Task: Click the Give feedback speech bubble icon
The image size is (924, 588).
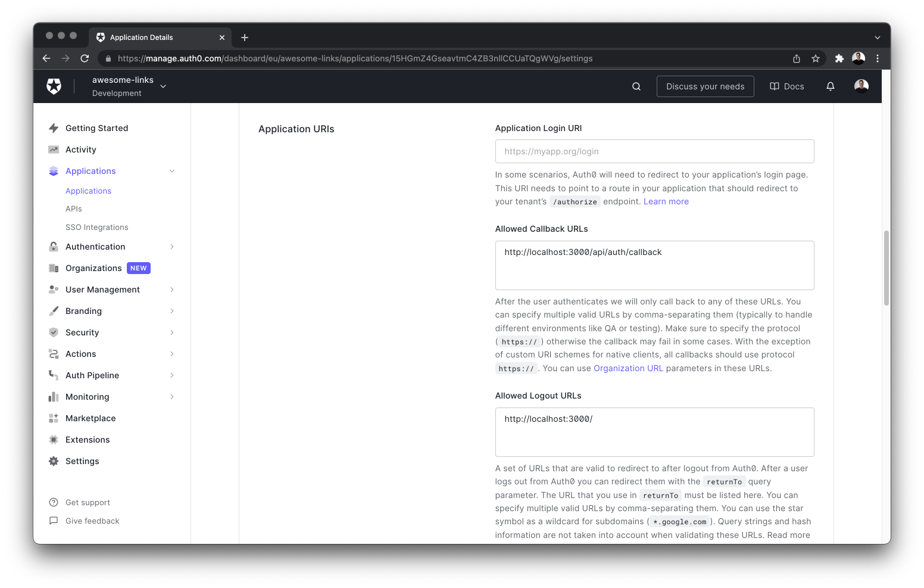Action: click(x=54, y=521)
